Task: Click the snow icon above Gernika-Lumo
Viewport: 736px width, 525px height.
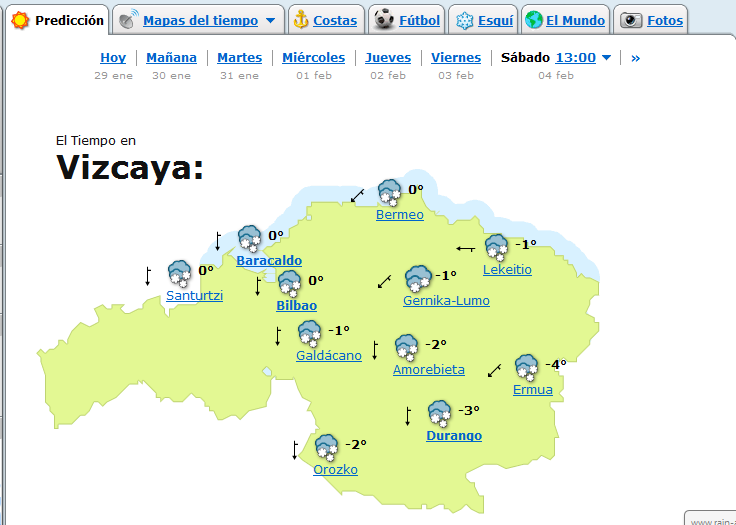Action: tap(418, 278)
